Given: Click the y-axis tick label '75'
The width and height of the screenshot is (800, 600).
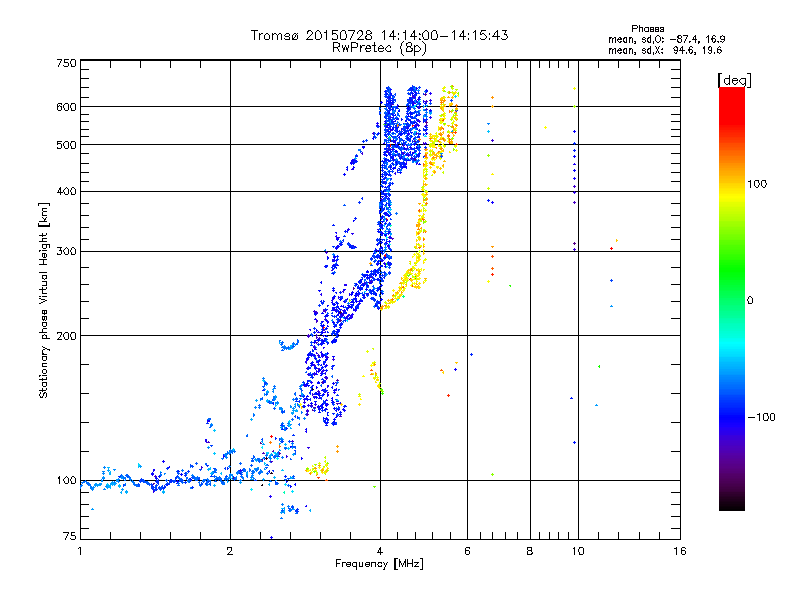Looking at the screenshot, I should coord(70,536).
